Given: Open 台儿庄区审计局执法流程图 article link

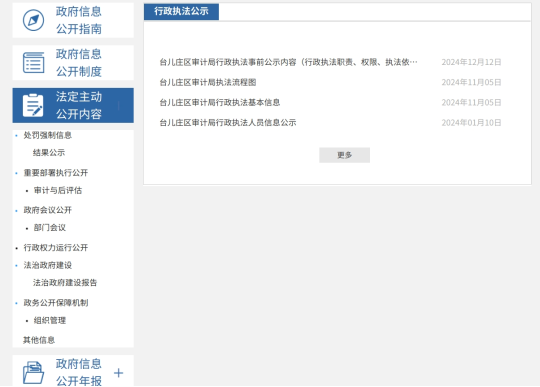Looking at the screenshot, I should pos(208,82).
